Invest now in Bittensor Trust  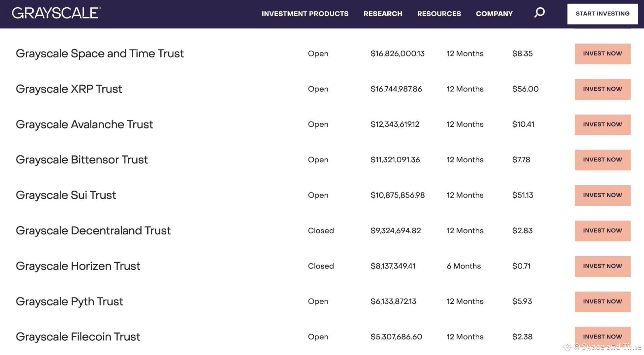[602, 160]
